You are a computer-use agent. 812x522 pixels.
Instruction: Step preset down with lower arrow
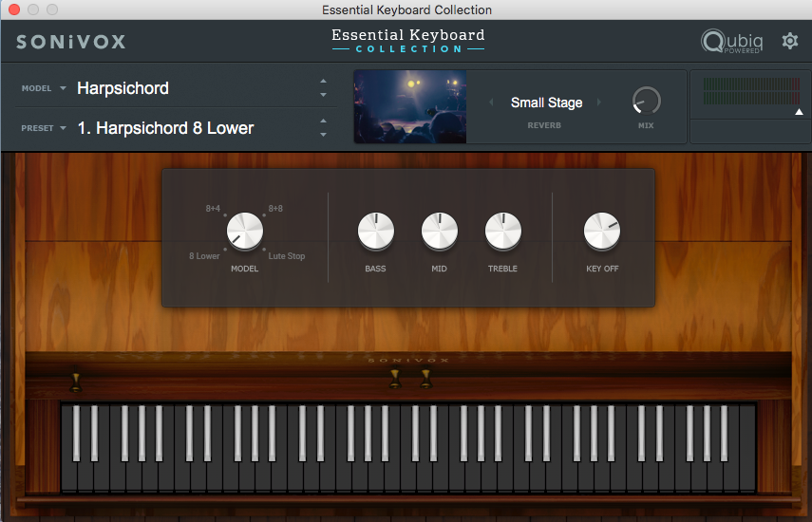[x=323, y=135]
